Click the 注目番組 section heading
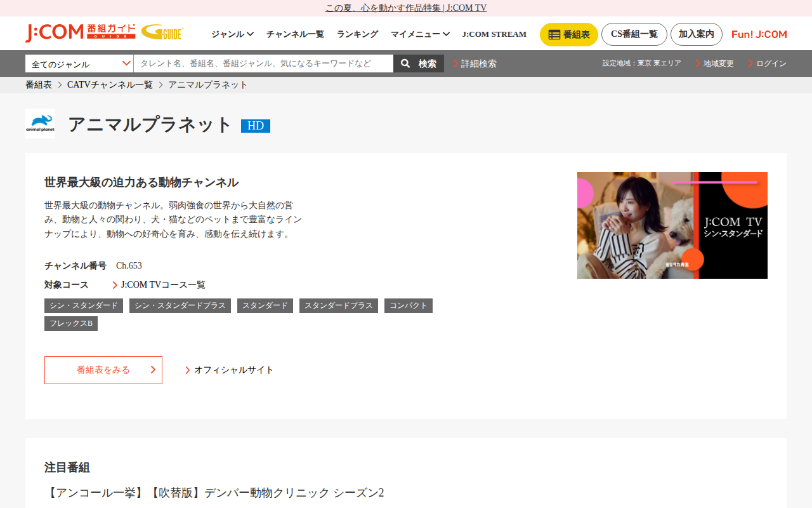Image resolution: width=812 pixels, height=508 pixels. 67,467
